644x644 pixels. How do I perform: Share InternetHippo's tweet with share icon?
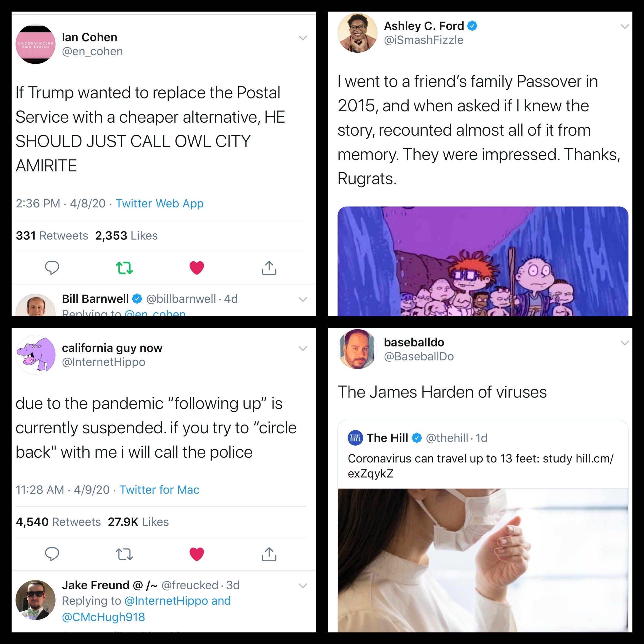point(269,554)
